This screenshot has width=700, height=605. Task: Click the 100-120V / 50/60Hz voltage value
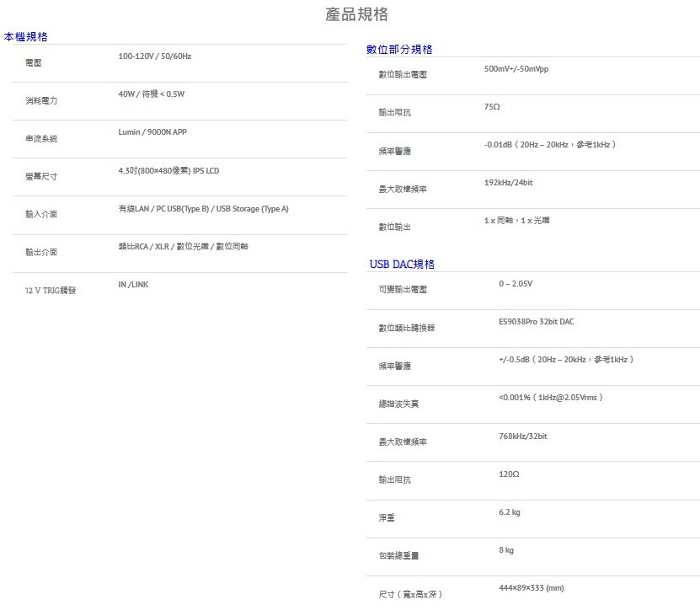[155, 56]
